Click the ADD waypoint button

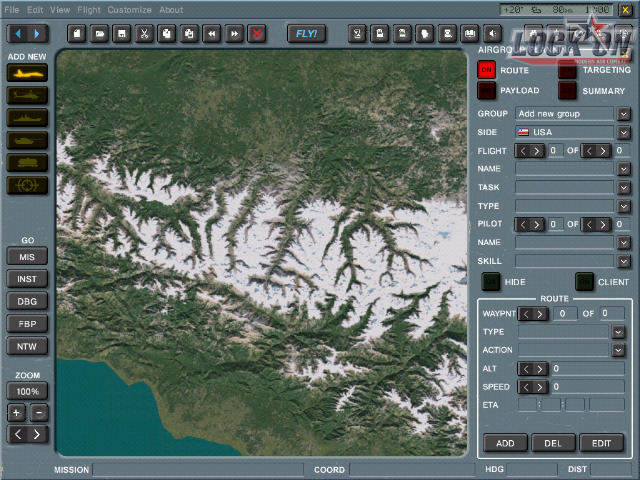pos(505,443)
